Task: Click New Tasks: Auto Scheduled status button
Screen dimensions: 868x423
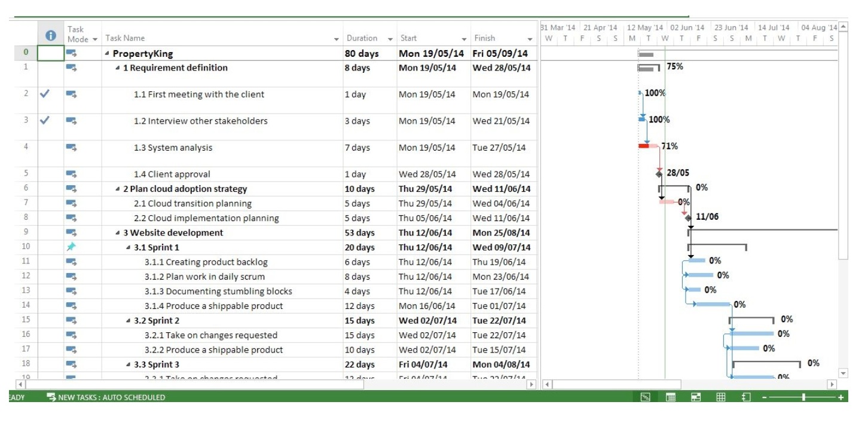Action: (x=106, y=397)
